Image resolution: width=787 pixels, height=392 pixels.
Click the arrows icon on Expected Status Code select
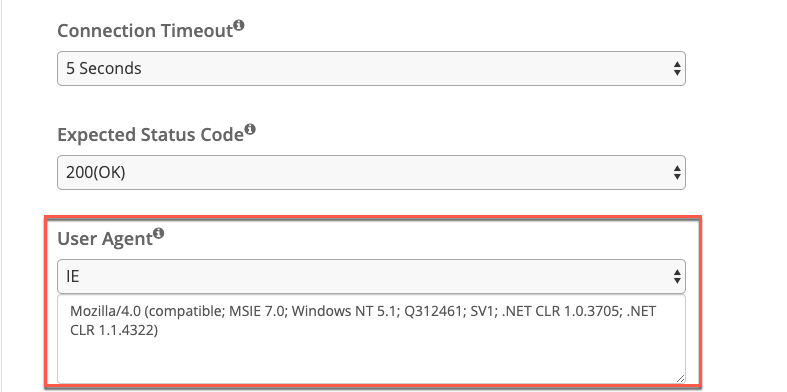[x=677, y=173]
